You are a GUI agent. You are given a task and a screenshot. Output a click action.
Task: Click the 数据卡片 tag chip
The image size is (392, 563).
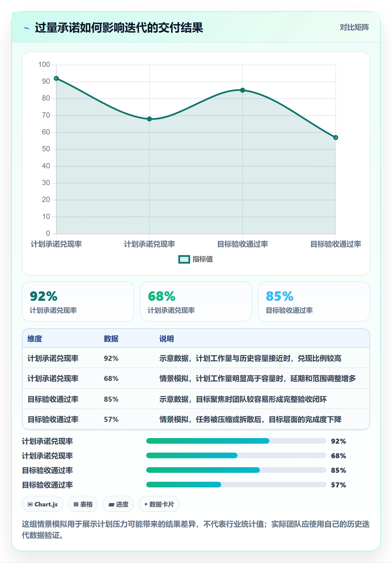click(159, 504)
